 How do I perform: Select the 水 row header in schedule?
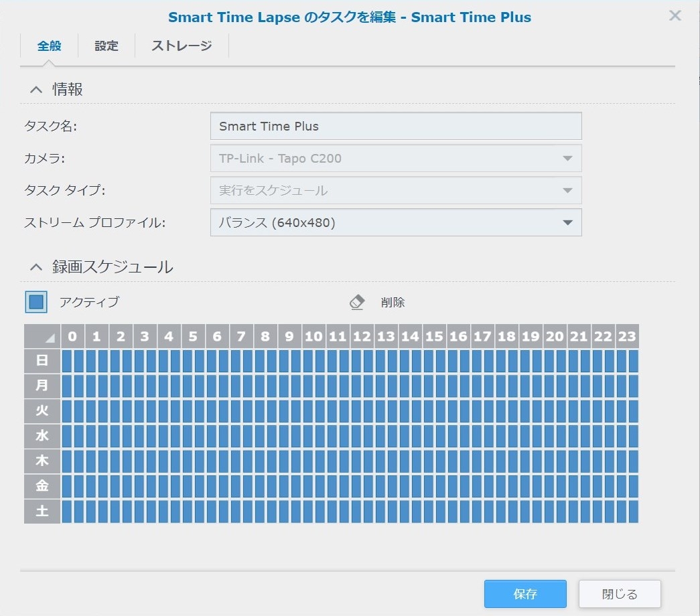click(42, 437)
